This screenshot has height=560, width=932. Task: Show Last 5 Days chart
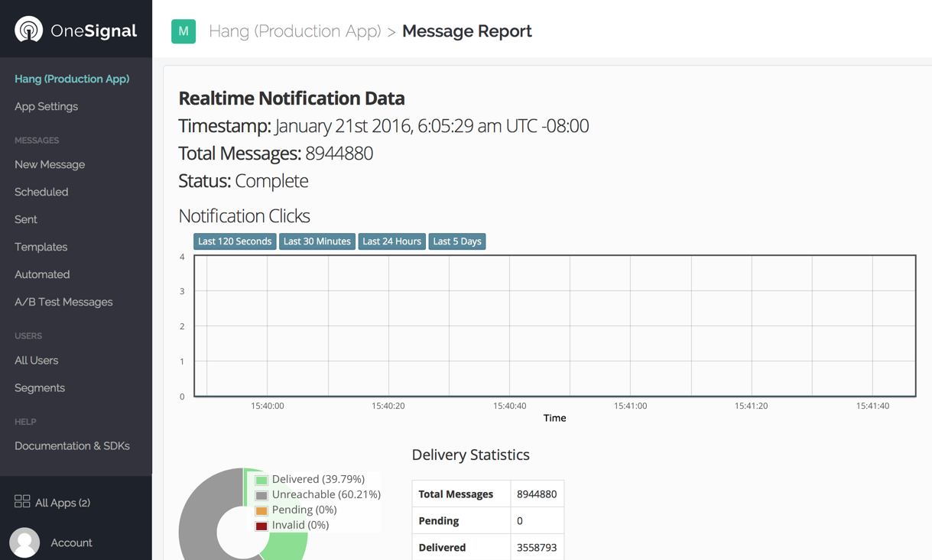tap(457, 241)
